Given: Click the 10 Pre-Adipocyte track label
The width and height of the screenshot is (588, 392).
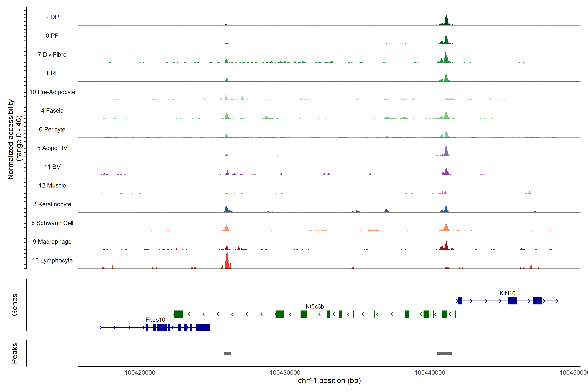Looking at the screenshot, I should [52, 92].
